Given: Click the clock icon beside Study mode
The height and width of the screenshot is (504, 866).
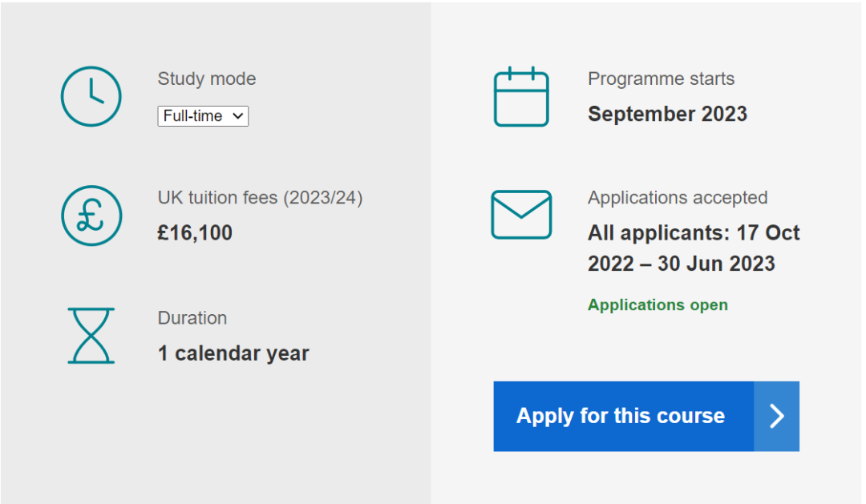Looking at the screenshot, I should pos(91,97).
